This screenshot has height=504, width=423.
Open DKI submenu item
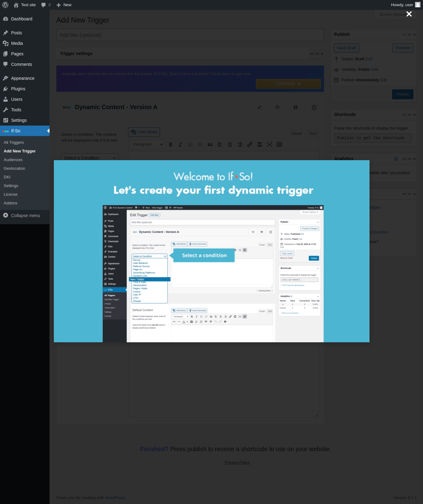pyautogui.click(x=7, y=177)
